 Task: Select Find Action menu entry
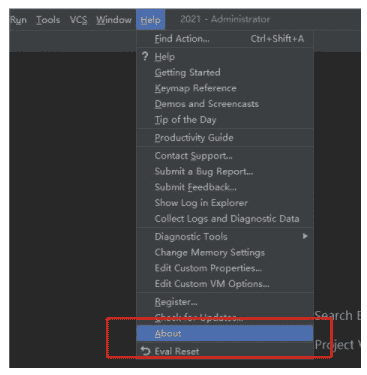point(225,39)
